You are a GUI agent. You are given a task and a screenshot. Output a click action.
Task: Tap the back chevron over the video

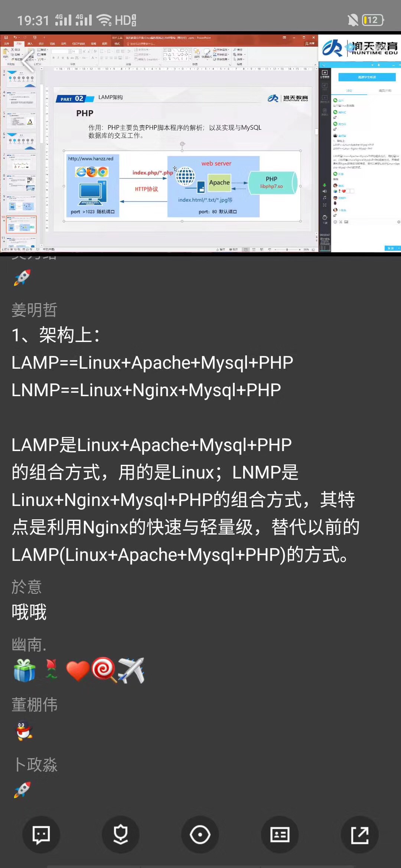coord(29,60)
